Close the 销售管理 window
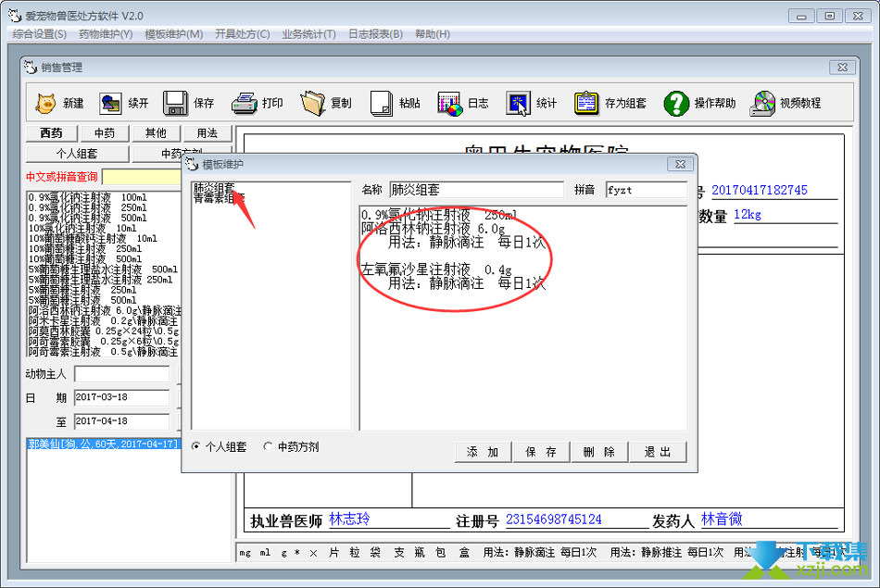This screenshot has height=588, width=880. click(842, 68)
